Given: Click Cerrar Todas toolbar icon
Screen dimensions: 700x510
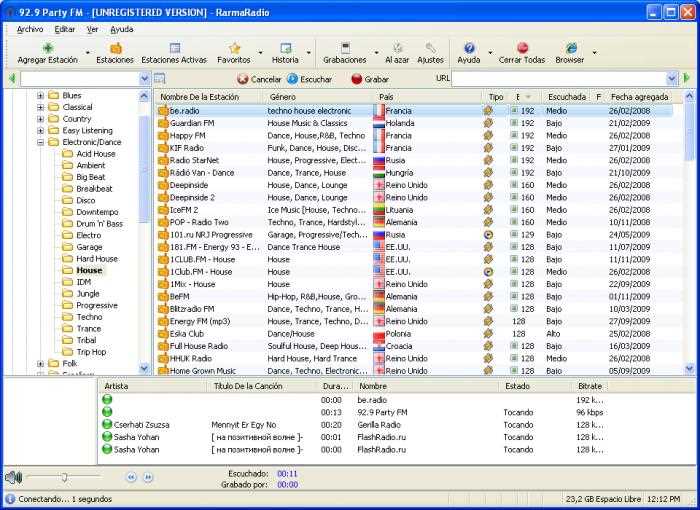Looking at the screenshot, I should (522, 48).
